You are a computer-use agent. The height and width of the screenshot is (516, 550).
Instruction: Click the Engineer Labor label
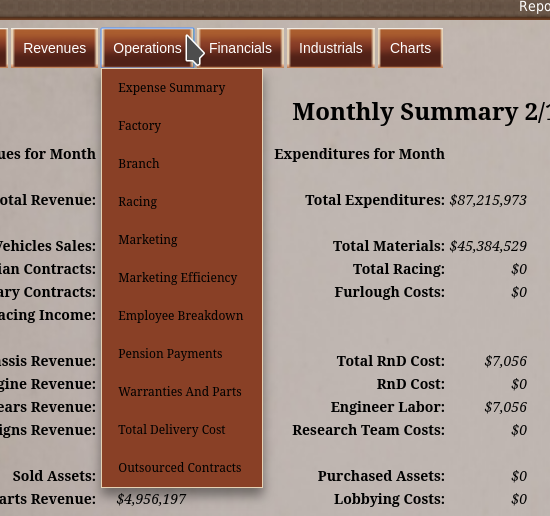click(x=388, y=407)
